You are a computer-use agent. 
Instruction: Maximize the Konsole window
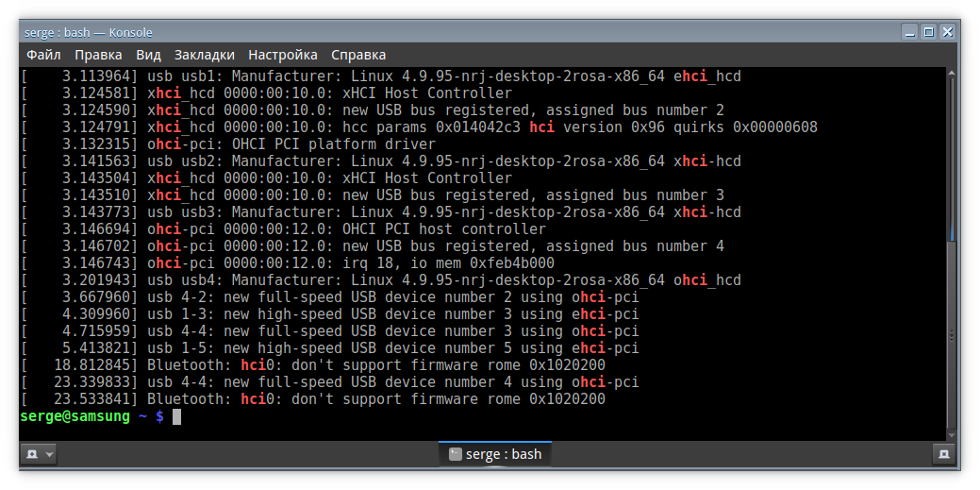coord(928,32)
